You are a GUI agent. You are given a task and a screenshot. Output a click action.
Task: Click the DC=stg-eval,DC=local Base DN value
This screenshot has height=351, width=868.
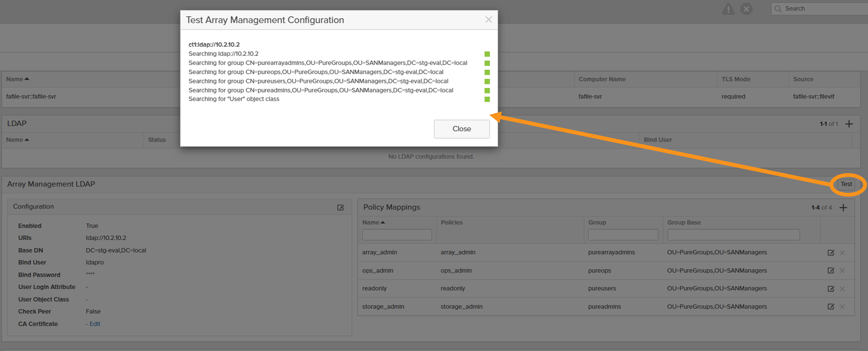pyautogui.click(x=116, y=250)
